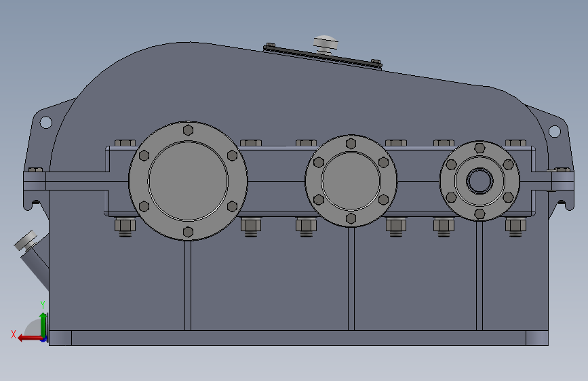Select the medium middle bearing end cover
588x381 pixels.
[351, 181]
